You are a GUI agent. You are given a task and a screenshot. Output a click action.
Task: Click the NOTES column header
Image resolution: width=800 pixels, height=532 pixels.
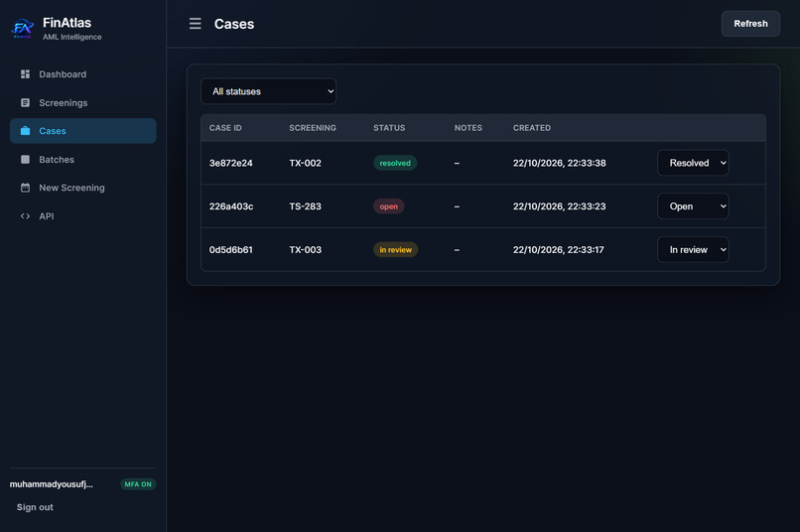click(x=468, y=127)
